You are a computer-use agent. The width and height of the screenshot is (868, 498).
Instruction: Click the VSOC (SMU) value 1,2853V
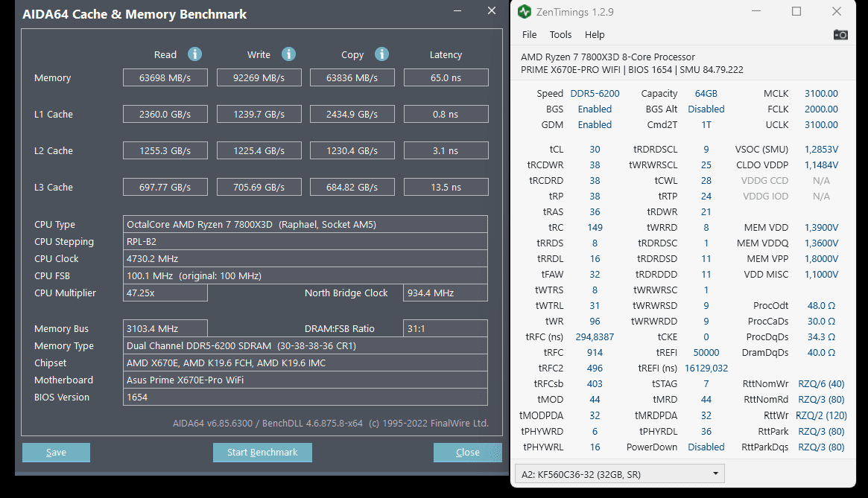coord(822,150)
